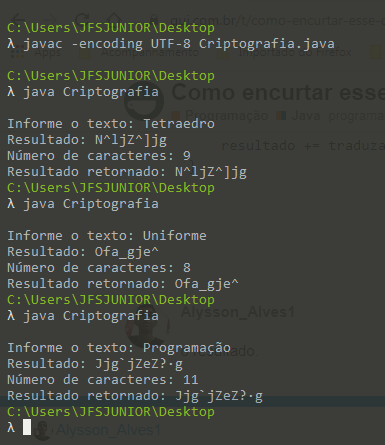385x445 pixels.
Task: Open the Importado do Firefox bookmark folder
Action: coord(284,52)
